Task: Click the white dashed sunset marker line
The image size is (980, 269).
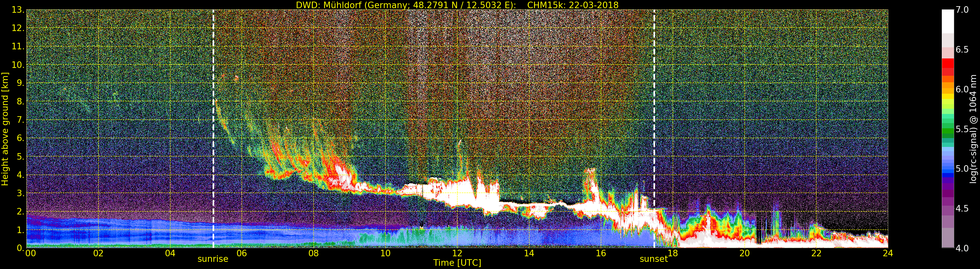Action: click(x=654, y=129)
